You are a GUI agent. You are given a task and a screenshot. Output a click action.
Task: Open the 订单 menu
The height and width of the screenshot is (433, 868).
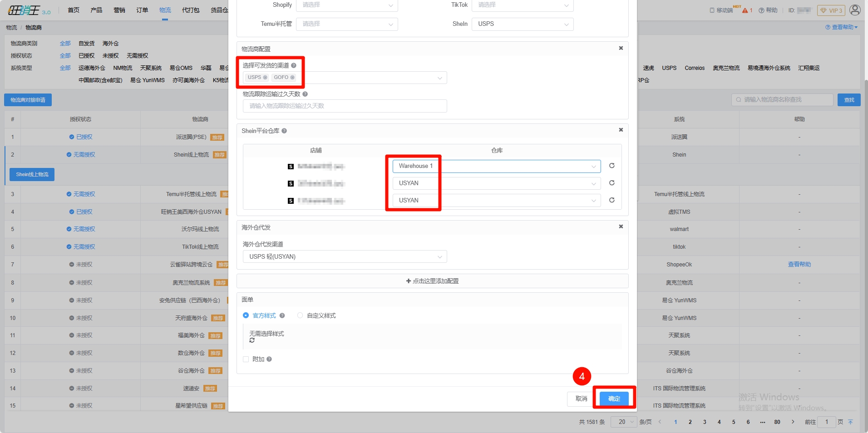click(142, 10)
